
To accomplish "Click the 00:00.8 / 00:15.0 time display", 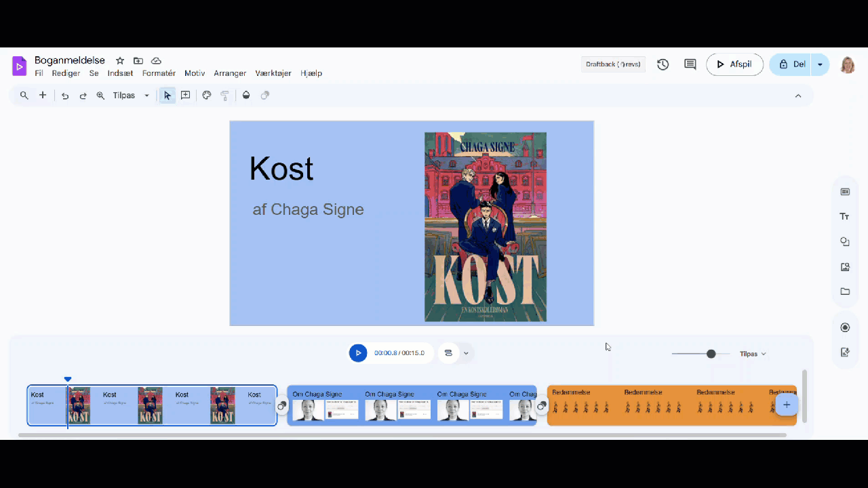I will 399,353.
